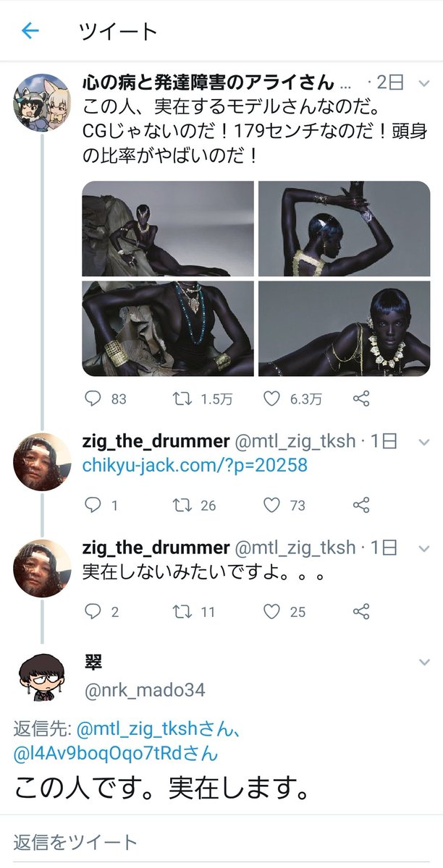Reply to the 実在しないみたいですよ tweet
The width and height of the screenshot is (443, 868).
[x=93, y=612]
